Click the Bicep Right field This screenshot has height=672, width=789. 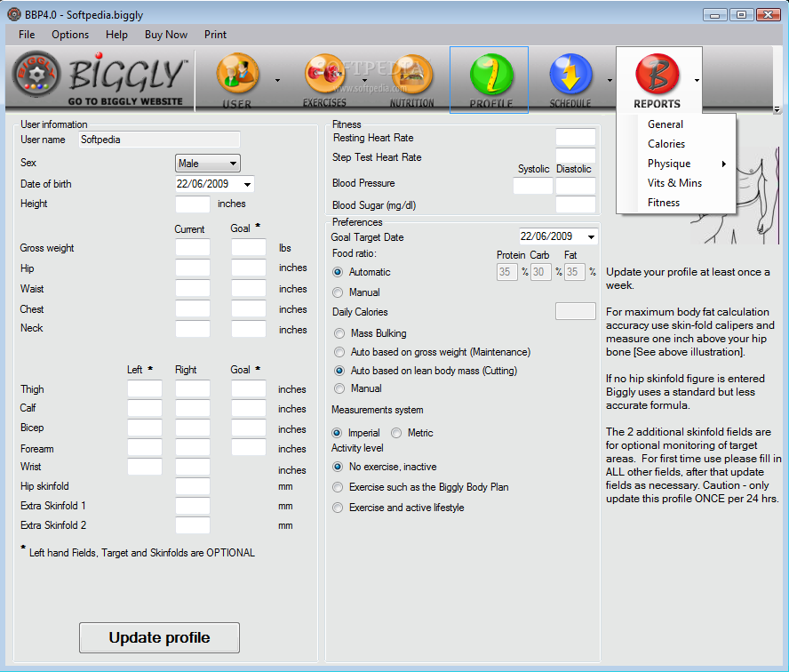[x=193, y=428]
